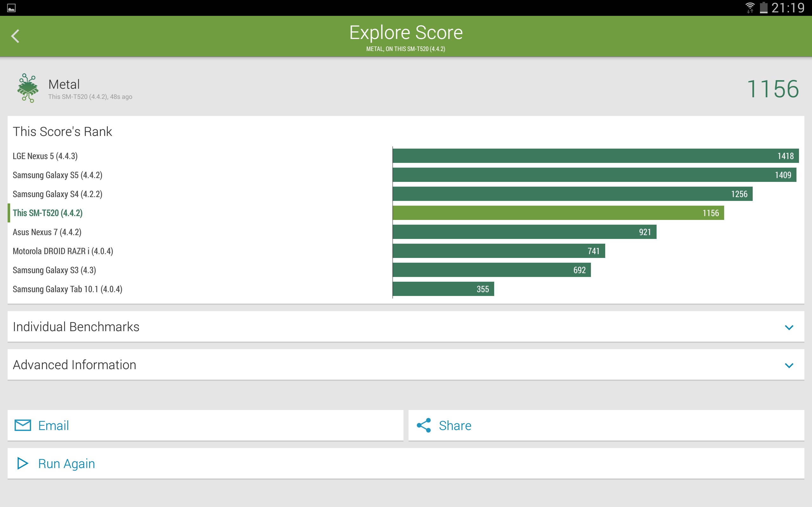Screen dimensions: 812x507
Task: Tap the back arrow in header
Action: [x=15, y=36]
